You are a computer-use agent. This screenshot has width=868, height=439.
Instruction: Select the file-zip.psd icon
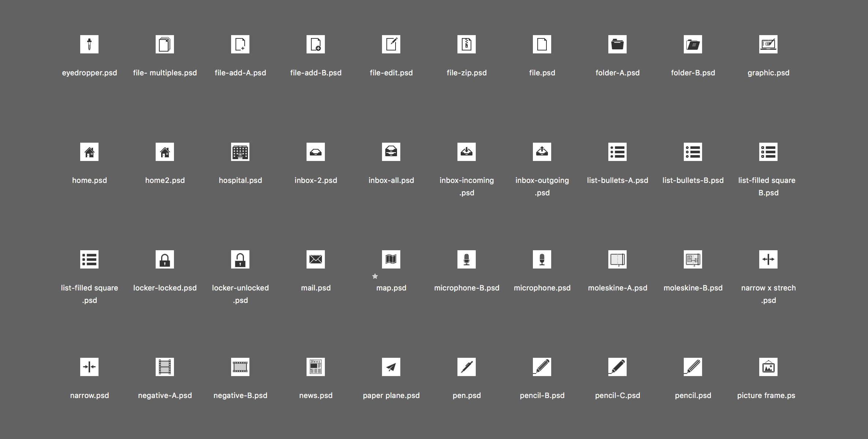(x=467, y=44)
